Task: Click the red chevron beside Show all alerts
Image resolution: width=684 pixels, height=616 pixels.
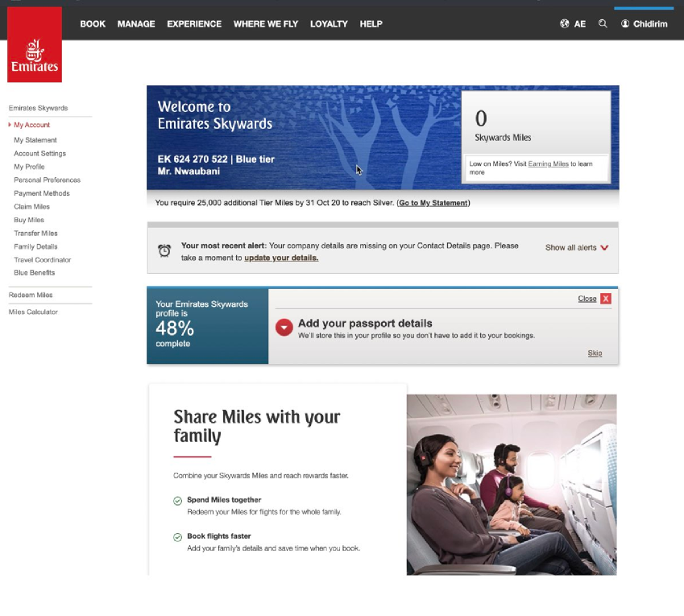Action: (604, 248)
